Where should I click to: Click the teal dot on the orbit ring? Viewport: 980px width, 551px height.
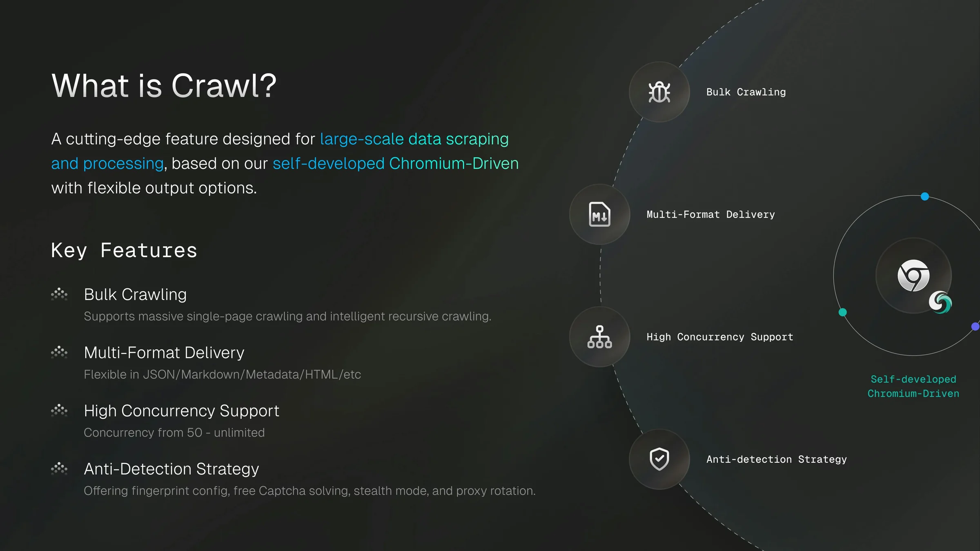click(842, 312)
